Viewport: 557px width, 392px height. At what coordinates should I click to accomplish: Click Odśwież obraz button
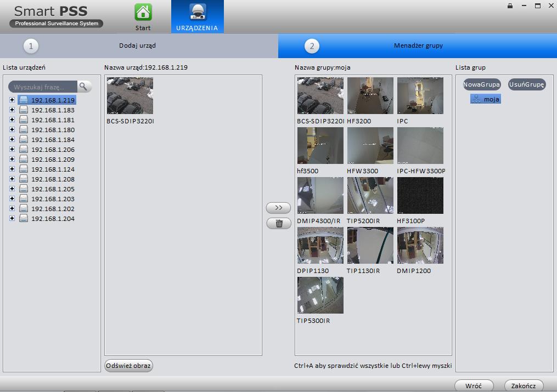coord(128,366)
